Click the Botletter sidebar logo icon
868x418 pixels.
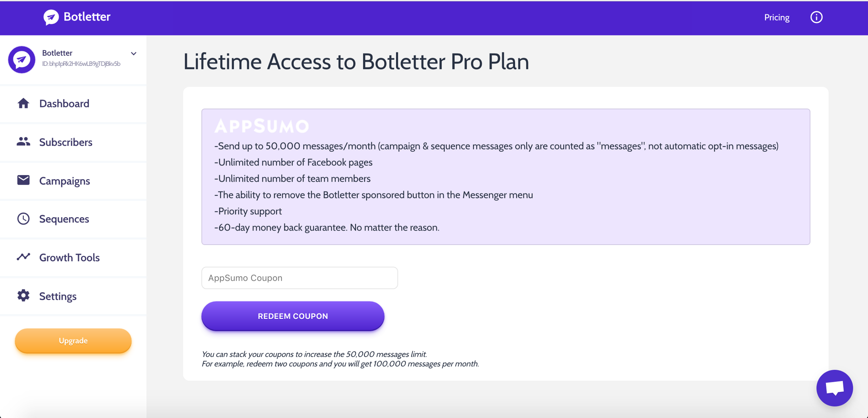coord(21,58)
